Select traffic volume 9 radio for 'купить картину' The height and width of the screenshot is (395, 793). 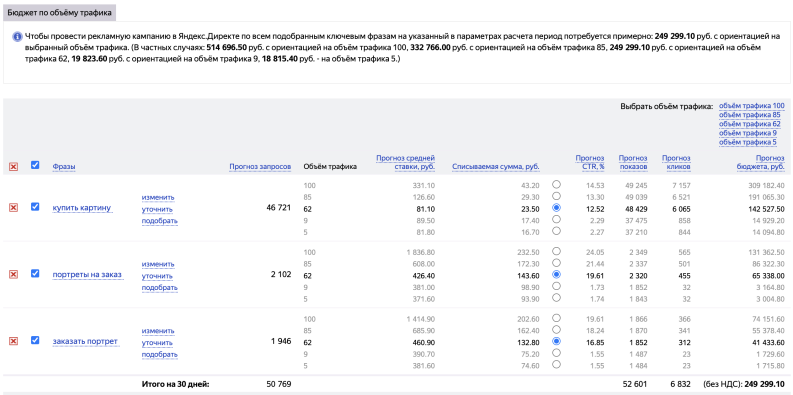pos(556,219)
